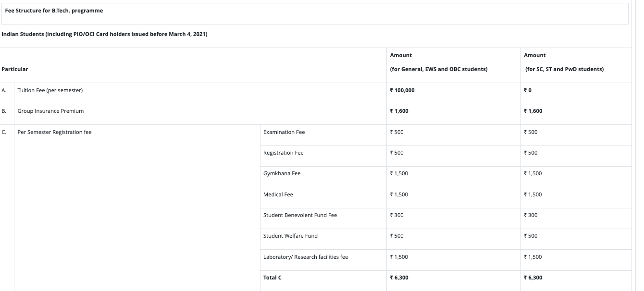Click the 'Student Welfare Fund' cell
Screen dimensions: 644x291
291,235
